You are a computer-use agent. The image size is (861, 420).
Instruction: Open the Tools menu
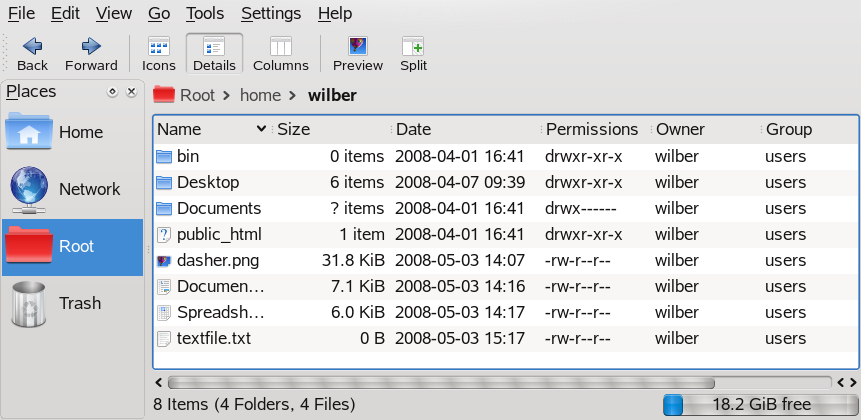[204, 13]
